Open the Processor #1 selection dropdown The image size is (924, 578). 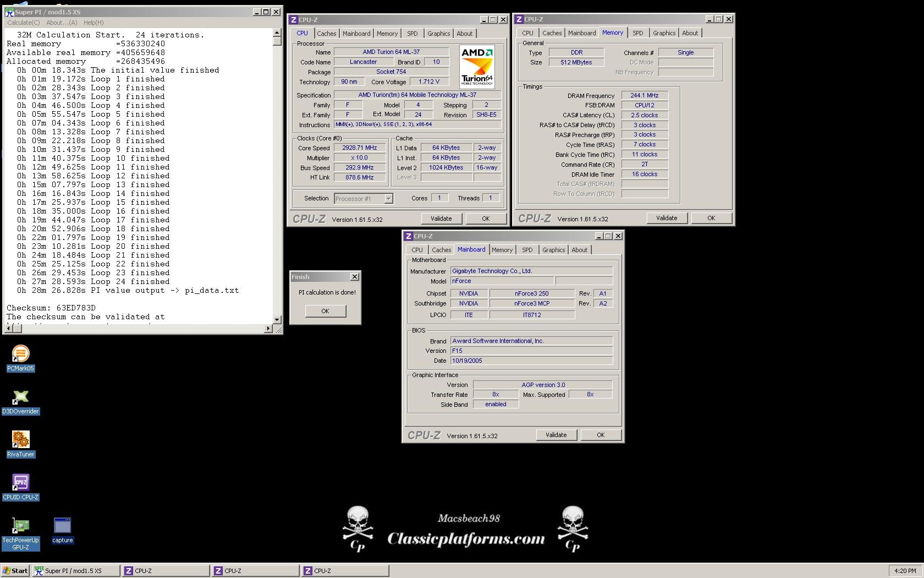[x=388, y=199]
